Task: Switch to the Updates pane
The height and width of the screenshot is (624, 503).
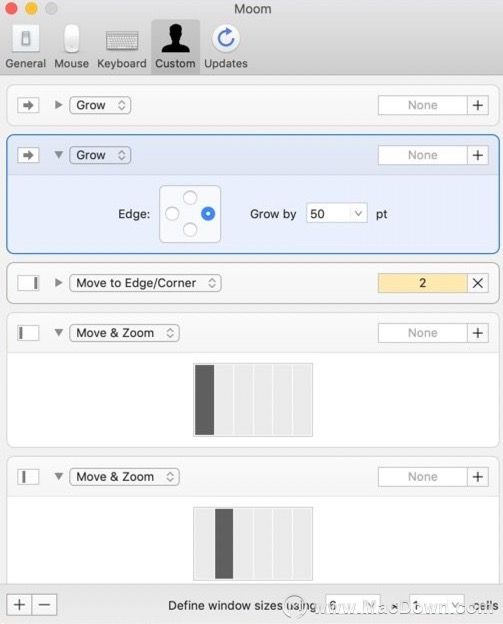Action: click(226, 47)
